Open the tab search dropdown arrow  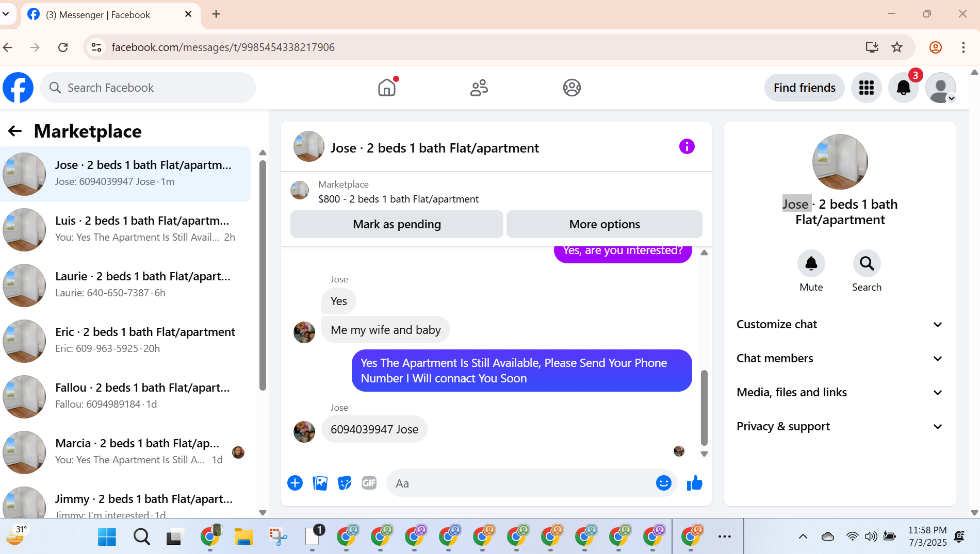(x=6, y=14)
